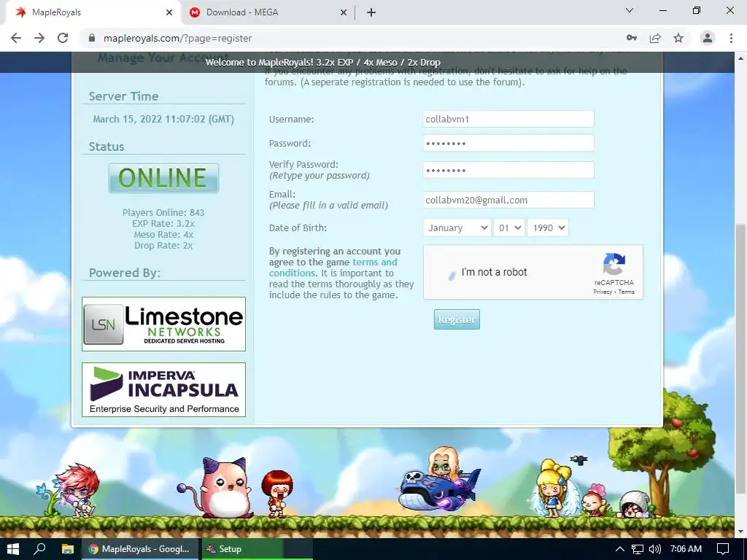
Task: Open the birth day dropdown
Action: coord(509,227)
